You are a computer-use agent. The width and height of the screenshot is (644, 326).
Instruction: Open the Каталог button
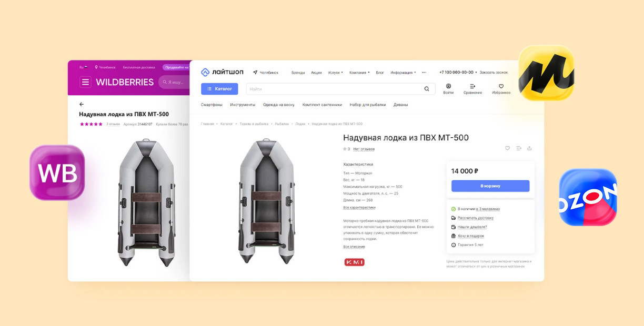coord(219,89)
